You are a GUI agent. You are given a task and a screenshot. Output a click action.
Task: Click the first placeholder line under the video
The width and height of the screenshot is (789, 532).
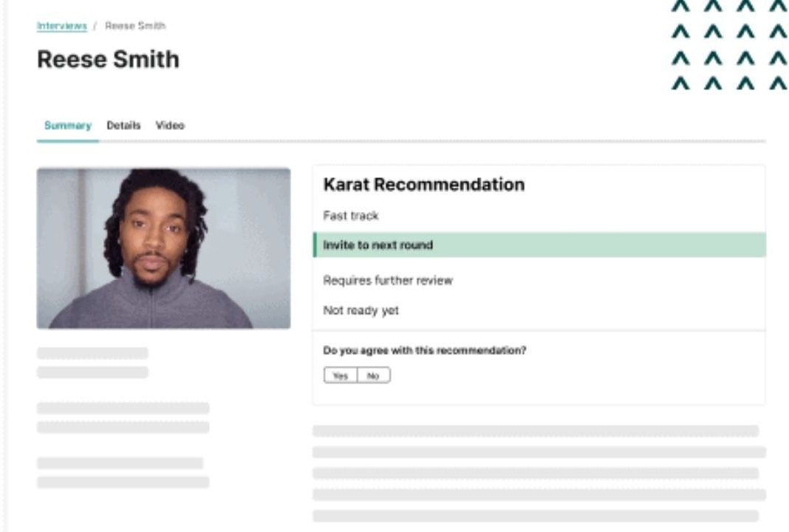click(92, 353)
